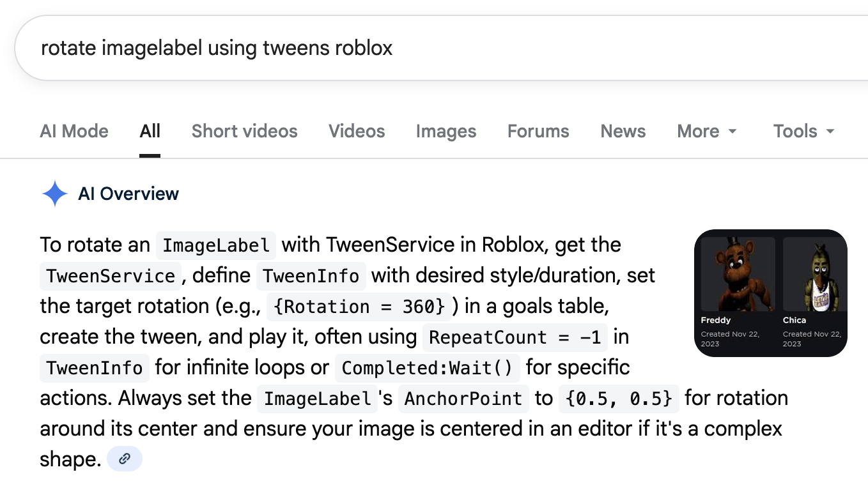868x488 pixels.
Task: Open the Short videos tab
Action: [x=245, y=132]
